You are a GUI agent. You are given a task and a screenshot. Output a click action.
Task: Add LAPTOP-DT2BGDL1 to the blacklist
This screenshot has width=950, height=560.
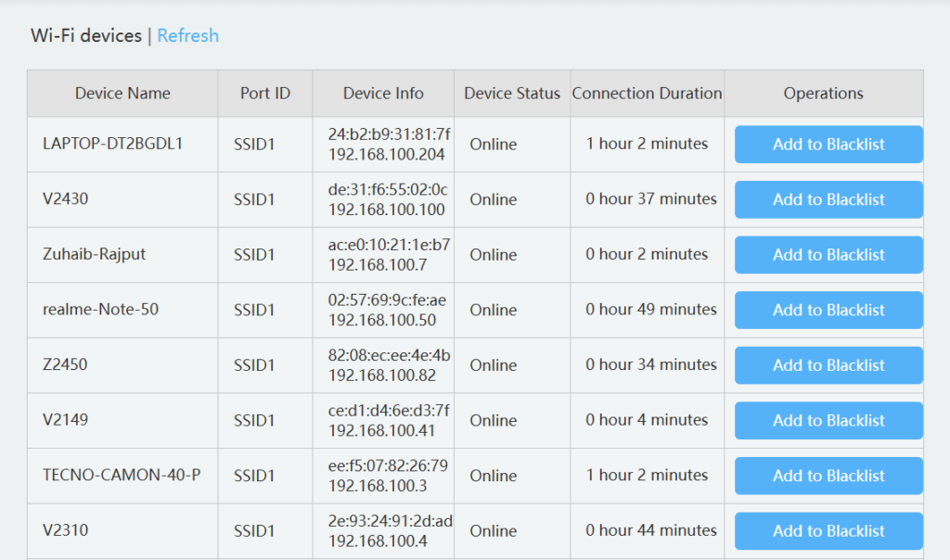point(828,144)
